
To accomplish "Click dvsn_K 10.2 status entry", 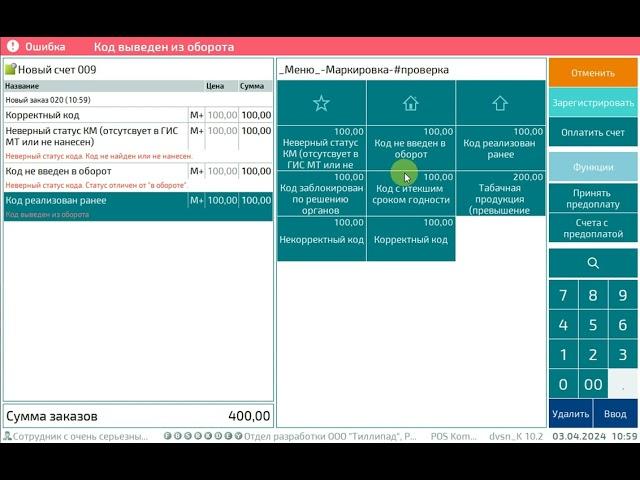I will 516,436.
